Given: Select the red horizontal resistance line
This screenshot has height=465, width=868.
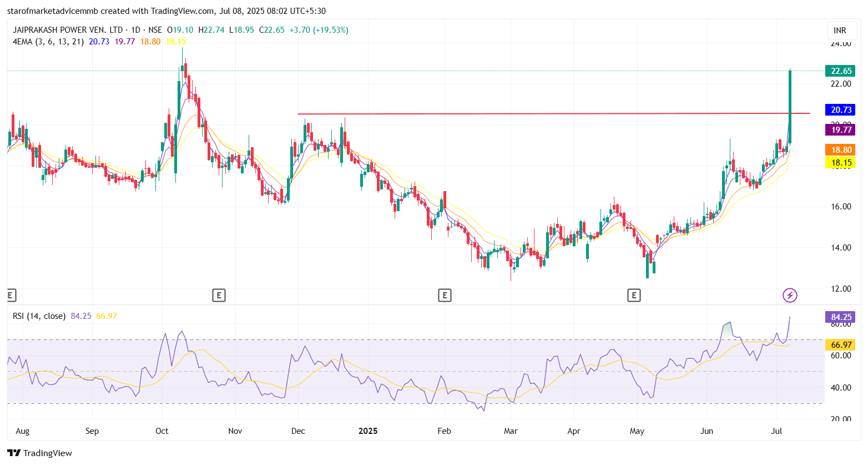Looking at the screenshot, I should coord(554,114).
